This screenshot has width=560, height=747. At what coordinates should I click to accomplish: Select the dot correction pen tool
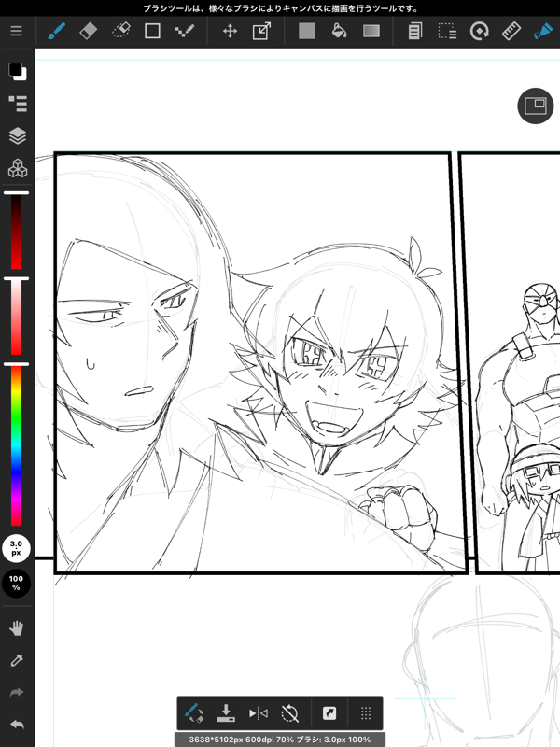click(184, 31)
